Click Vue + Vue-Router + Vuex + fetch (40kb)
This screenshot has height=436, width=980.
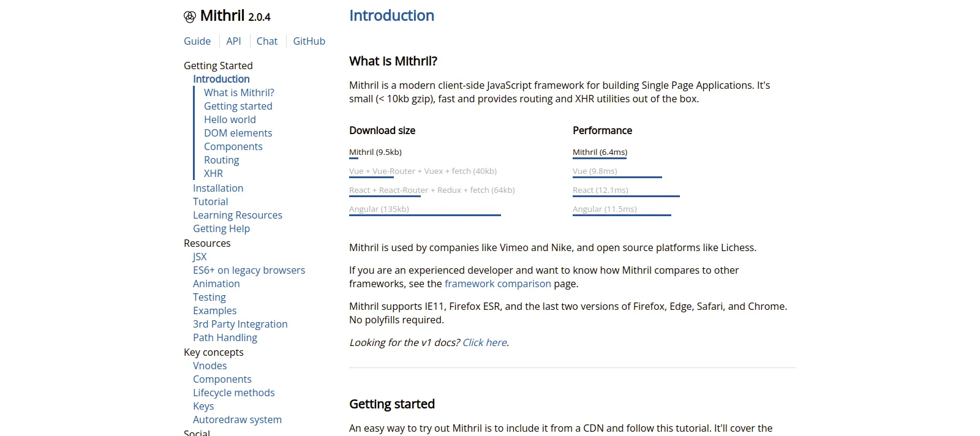(423, 171)
